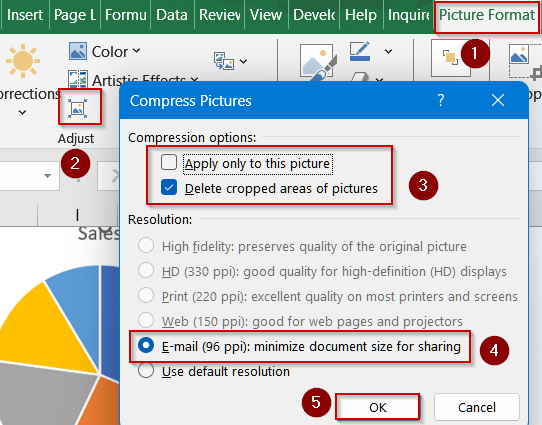Click the Adjust group label
Viewport: 542px width, 425px height.
(76, 138)
